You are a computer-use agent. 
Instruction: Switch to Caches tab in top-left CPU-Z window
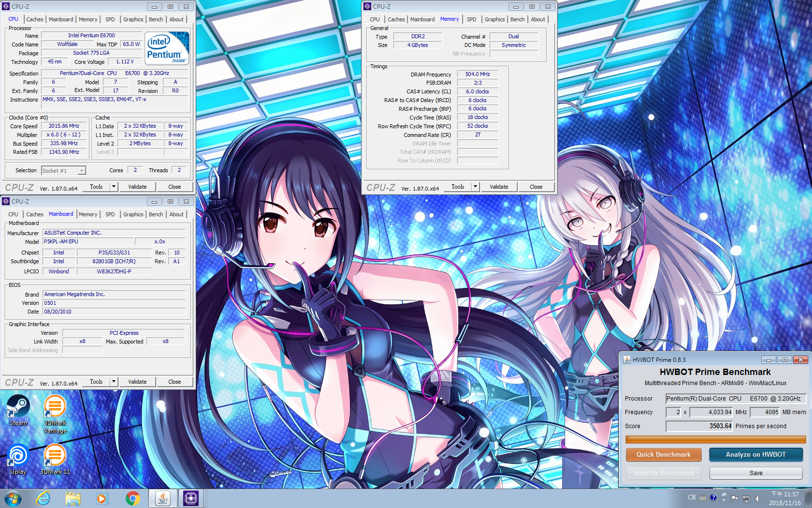[x=35, y=19]
